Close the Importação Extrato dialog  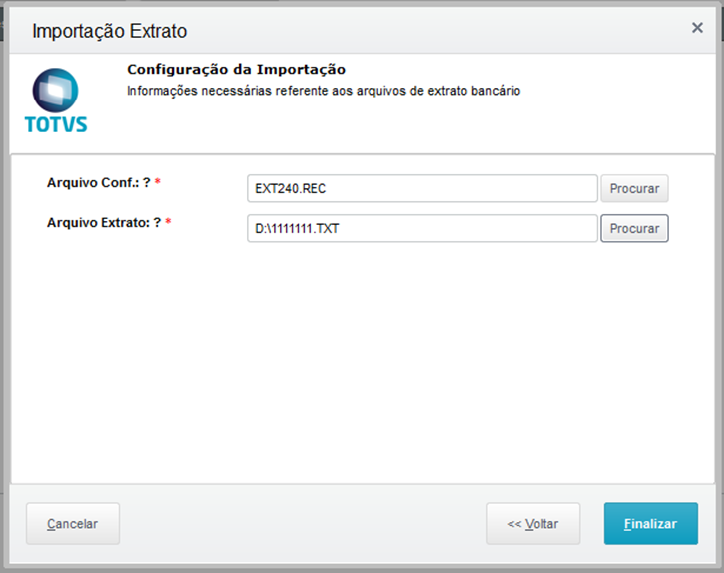coord(697,28)
